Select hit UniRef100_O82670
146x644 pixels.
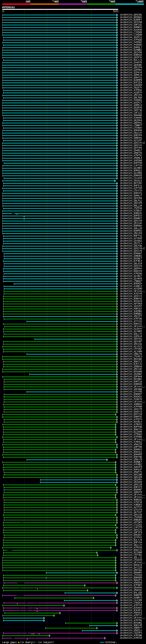tap(131, 87)
